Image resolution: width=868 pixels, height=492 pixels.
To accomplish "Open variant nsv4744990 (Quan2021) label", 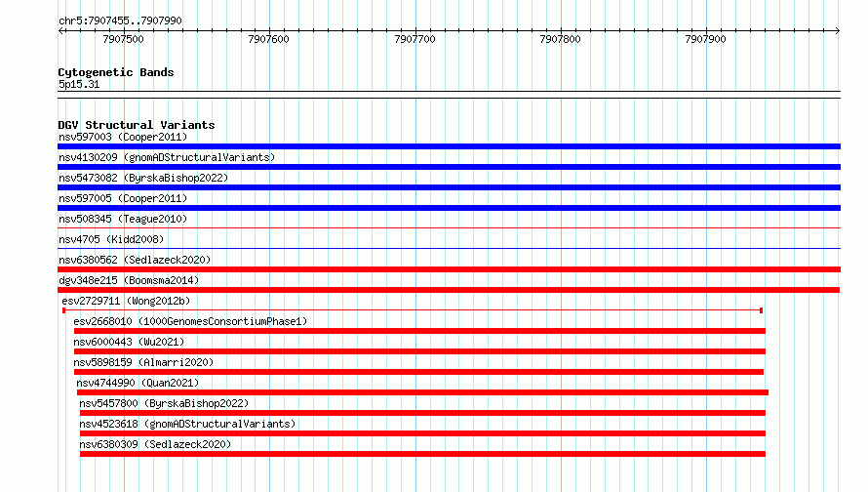I will [x=138, y=383].
